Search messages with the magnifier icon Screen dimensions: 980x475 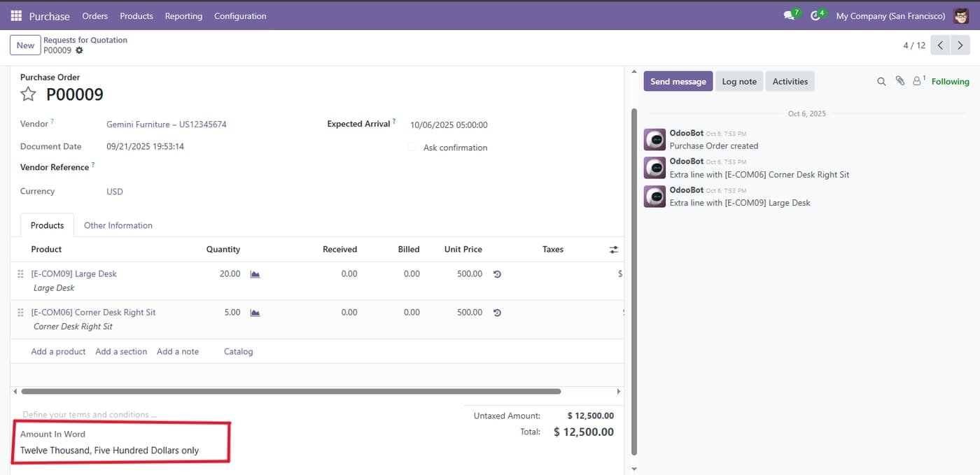(881, 82)
